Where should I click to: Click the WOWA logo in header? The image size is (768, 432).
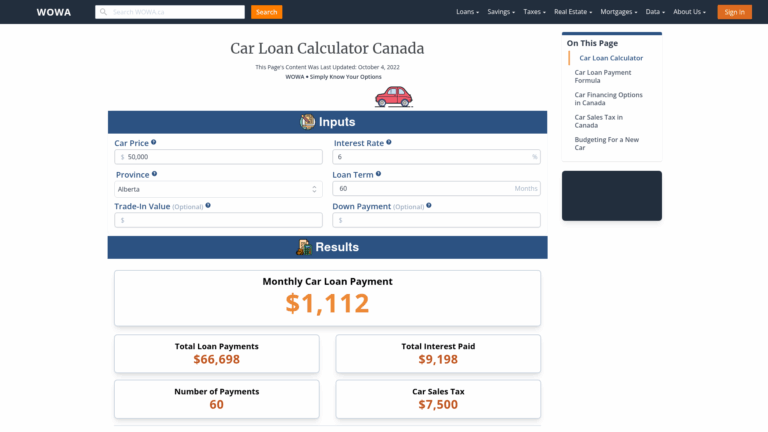pos(53,12)
